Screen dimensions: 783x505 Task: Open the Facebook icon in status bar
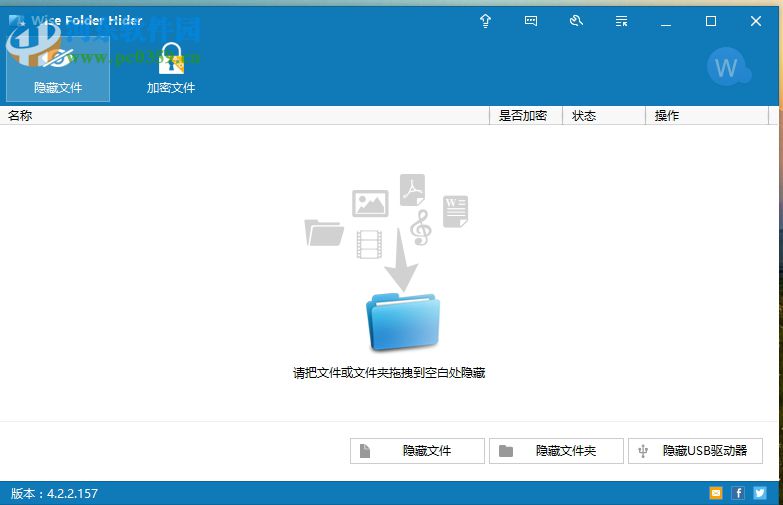click(738, 493)
